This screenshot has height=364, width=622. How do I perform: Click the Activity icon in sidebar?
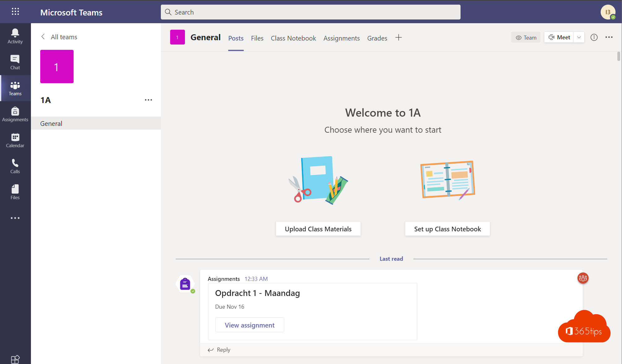15,36
